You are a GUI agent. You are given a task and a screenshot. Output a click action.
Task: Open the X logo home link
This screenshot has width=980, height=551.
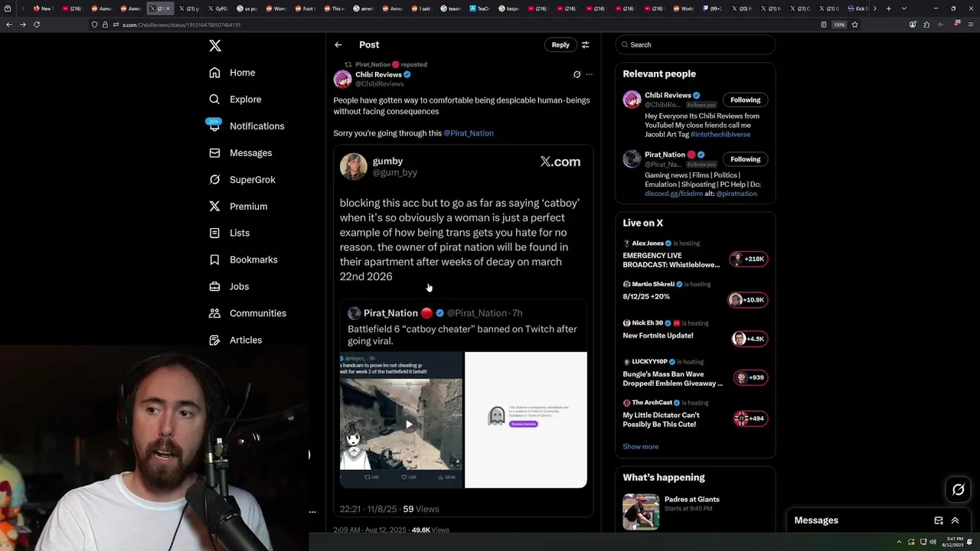(215, 46)
